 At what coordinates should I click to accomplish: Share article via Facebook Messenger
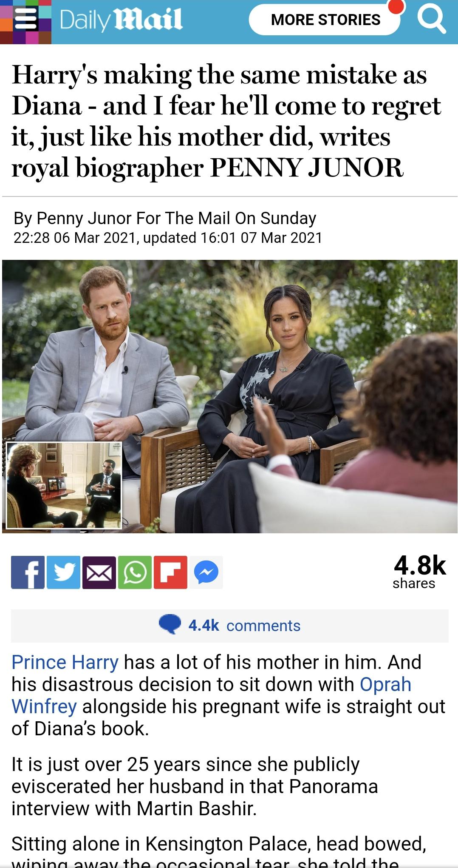click(206, 572)
